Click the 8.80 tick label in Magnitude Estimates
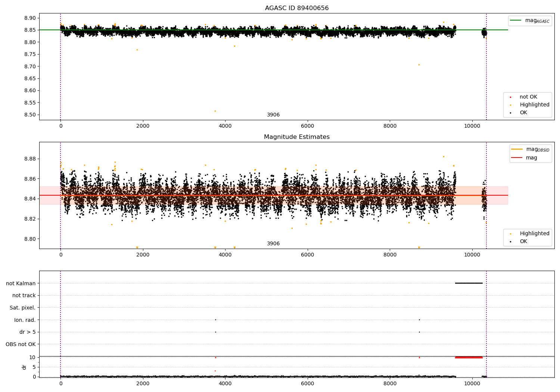The image size is (560, 392). [30, 239]
